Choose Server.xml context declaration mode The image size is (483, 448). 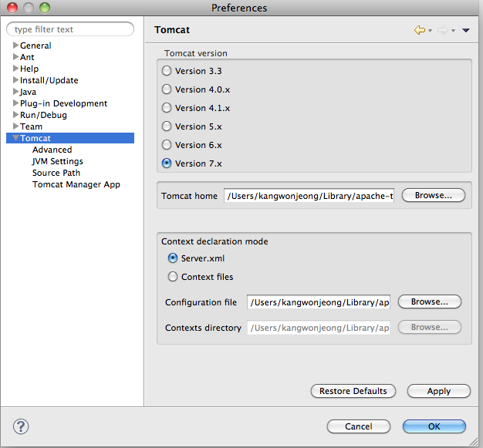click(173, 258)
